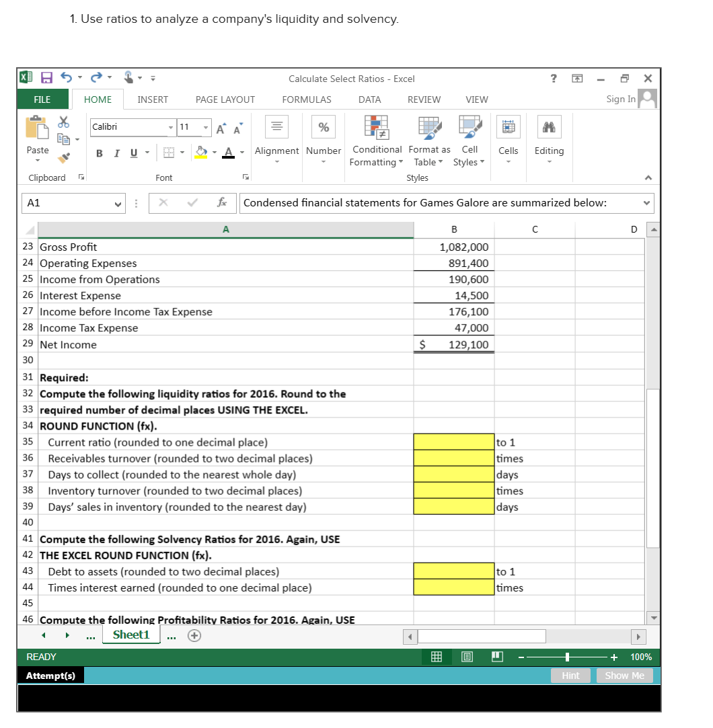The height and width of the screenshot is (728, 713).
Task: Select column B header
Action: point(454,229)
